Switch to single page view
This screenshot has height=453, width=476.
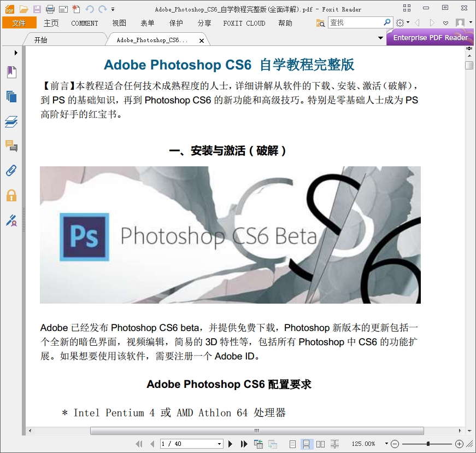(292, 444)
